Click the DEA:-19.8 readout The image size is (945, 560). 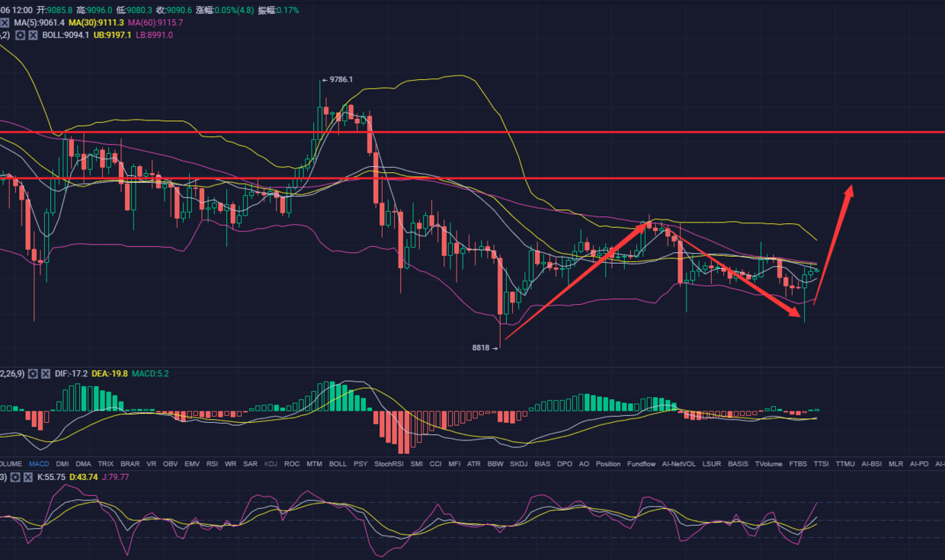110,373
